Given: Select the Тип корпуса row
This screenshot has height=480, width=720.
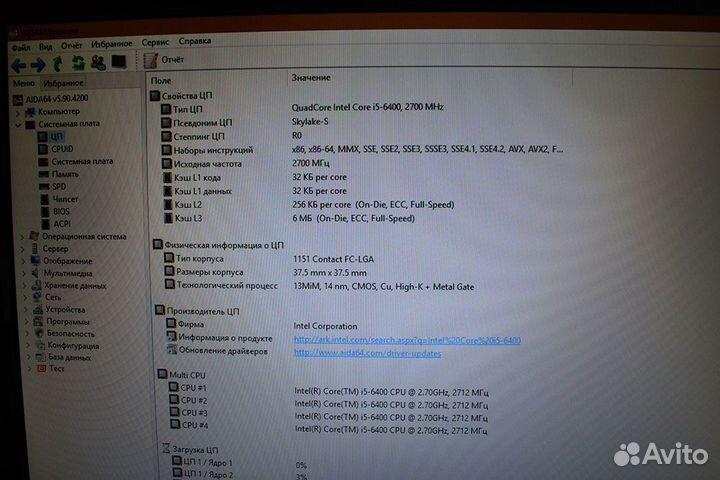Looking at the screenshot, I should click(270, 259).
